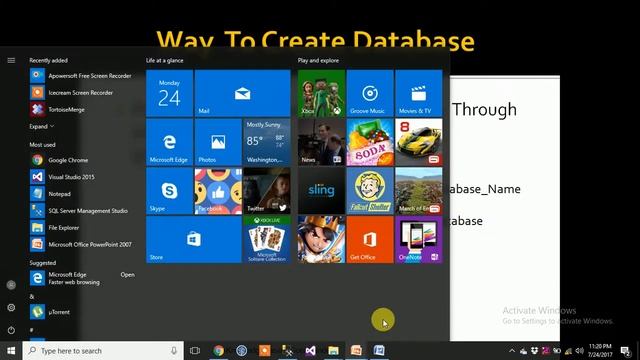
Task: Open the Microsoft Edge tile
Action: coord(169,142)
